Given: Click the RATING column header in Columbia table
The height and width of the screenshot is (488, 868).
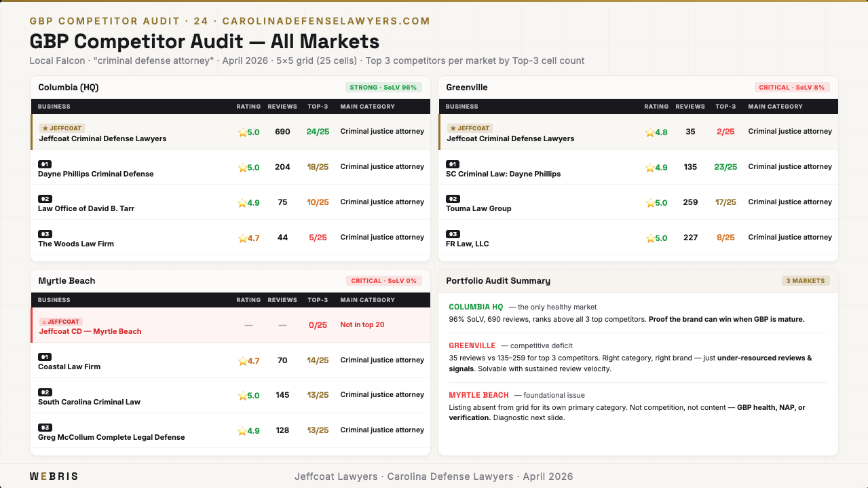Looking at the screenshot, I should (x=248, y=107).
